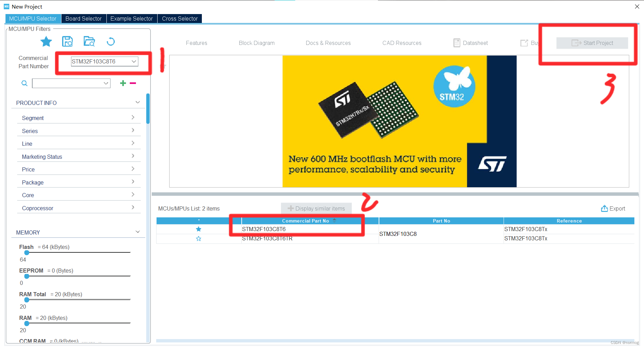Expand the Segment filter
This screenshot has height=348, width=644.
[x=133, y=118]
